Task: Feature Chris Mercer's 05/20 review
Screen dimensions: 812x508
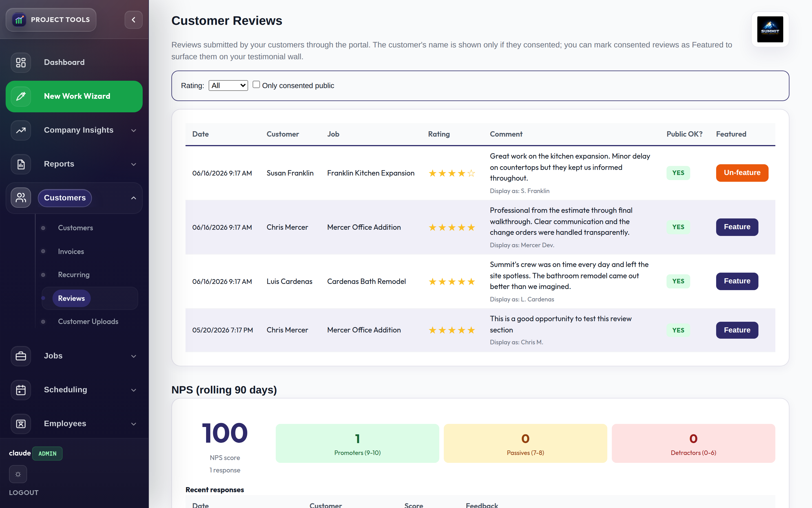Action: 737,330
